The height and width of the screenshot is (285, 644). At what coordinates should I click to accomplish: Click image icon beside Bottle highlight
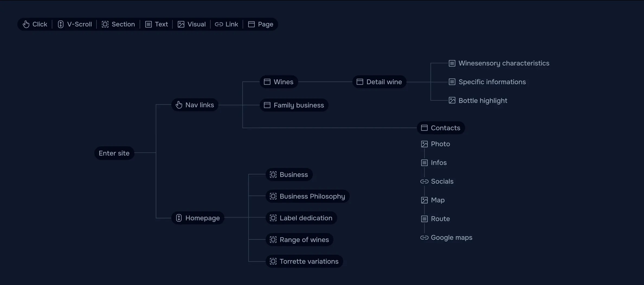(x=452, y=101)
